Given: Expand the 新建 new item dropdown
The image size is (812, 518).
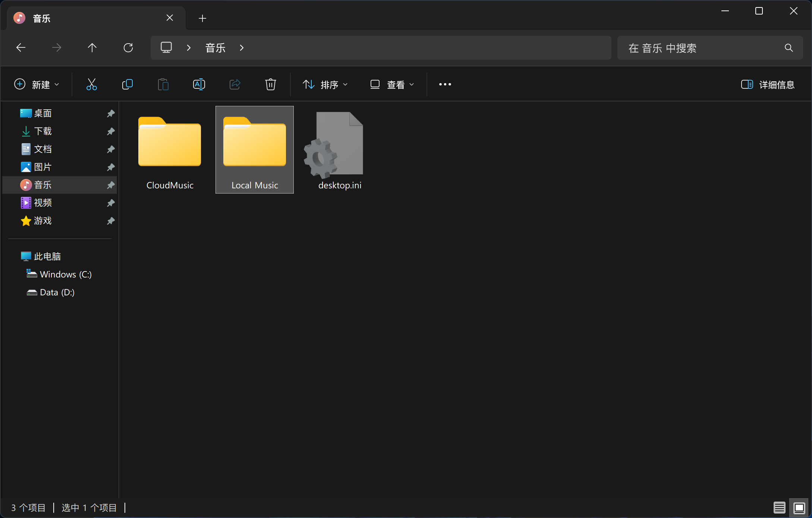Looking at the screenshot, I should pos(37,85).
